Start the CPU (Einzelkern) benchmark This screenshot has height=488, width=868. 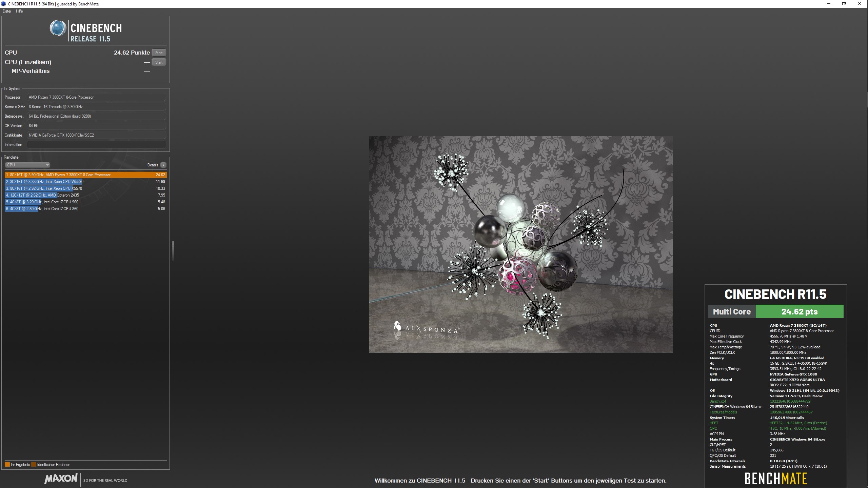[159, 62]
